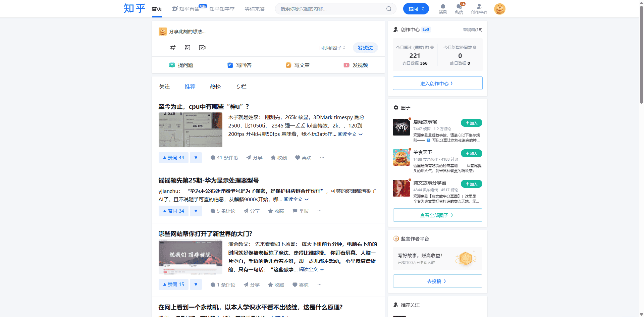Switch to the 关注 following tab
The width and height of the screenshot is (644, 317).
point(164,87)
